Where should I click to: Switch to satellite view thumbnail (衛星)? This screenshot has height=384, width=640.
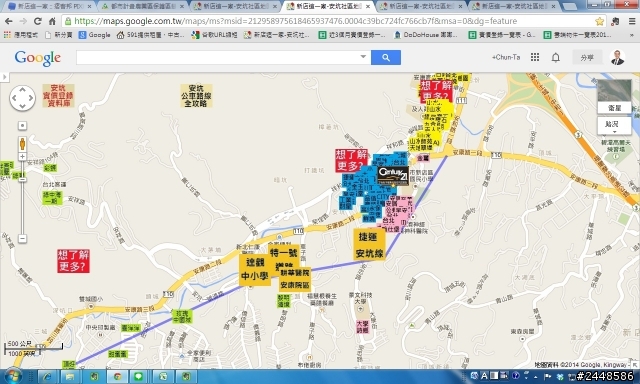614,96
